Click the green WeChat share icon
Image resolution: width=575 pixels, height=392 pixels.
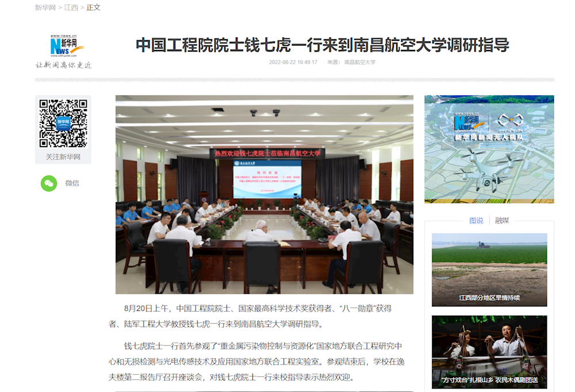tap(49, 183)
